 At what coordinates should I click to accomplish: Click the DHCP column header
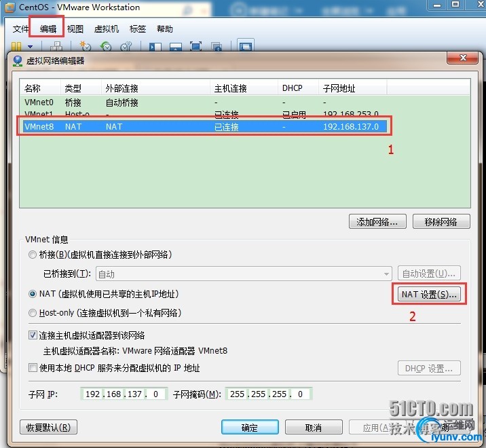pos(298,88)
